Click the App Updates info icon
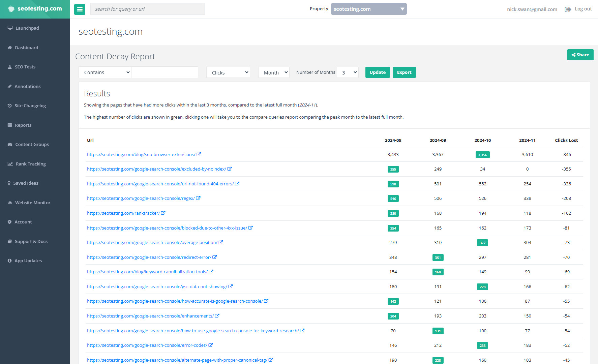 click(x=9, y=261)
